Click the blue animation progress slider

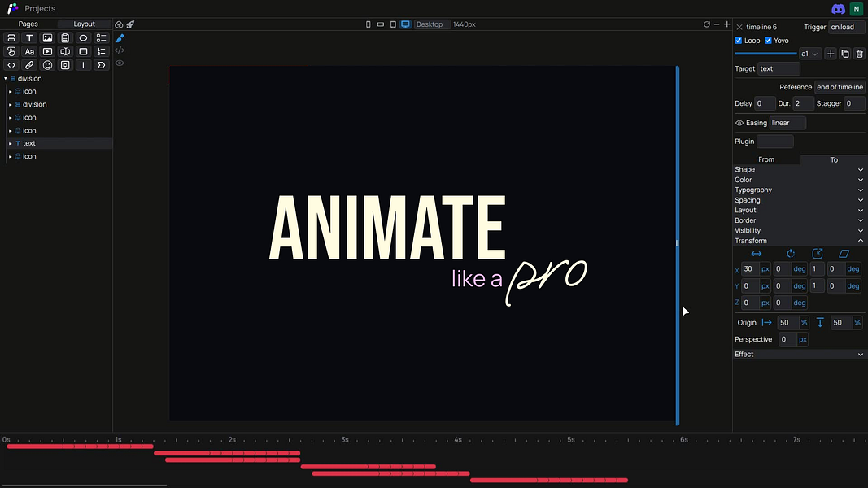[765, 54]
